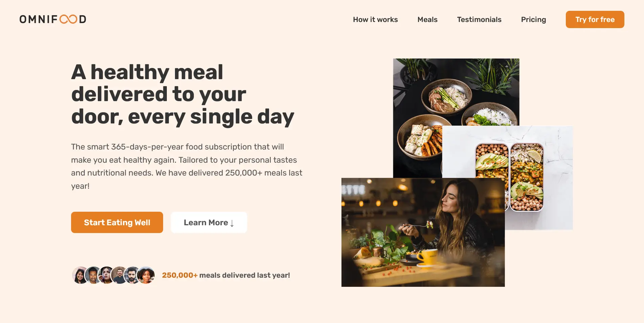Select the last customer avatar

[146, 275]
